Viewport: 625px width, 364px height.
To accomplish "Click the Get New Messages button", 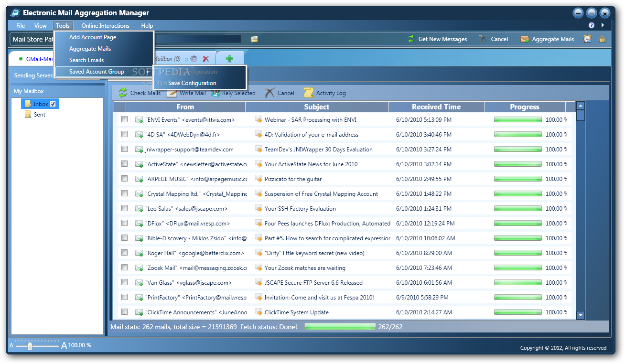I will (x=437, y=39).
